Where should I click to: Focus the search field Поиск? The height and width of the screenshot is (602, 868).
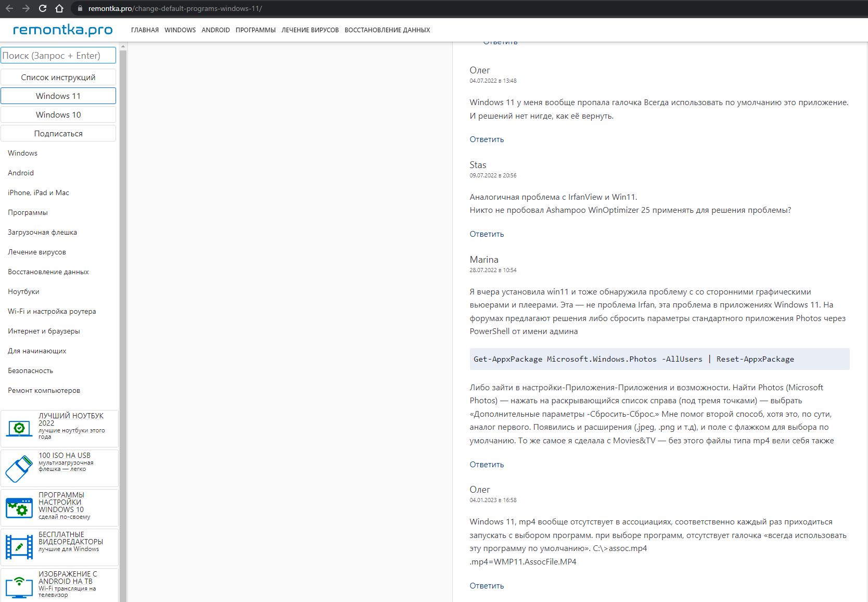[58, 56]
